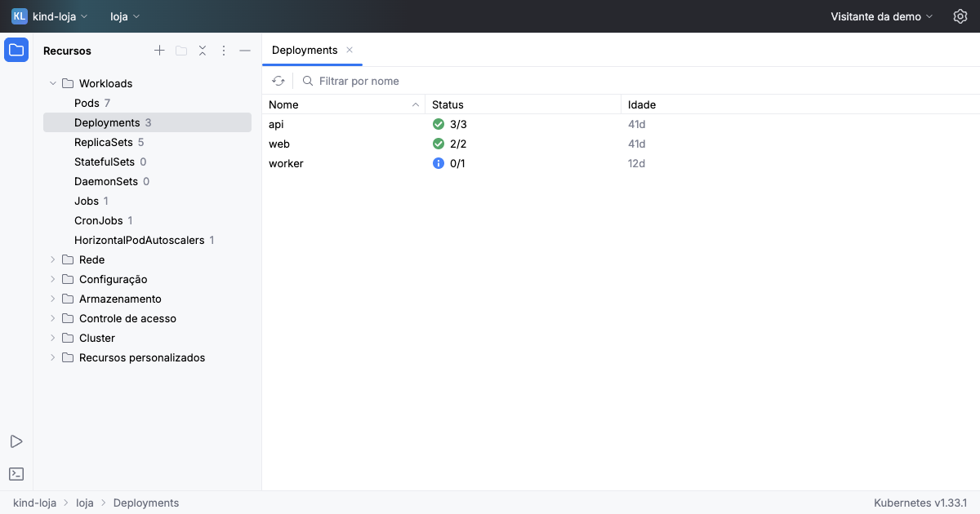Expand the Cluster folder

[53, 338]
